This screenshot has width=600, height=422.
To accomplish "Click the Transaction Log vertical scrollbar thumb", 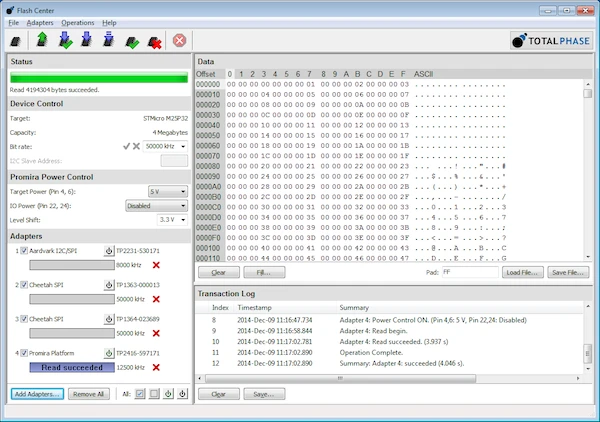I will click(588, 354).
